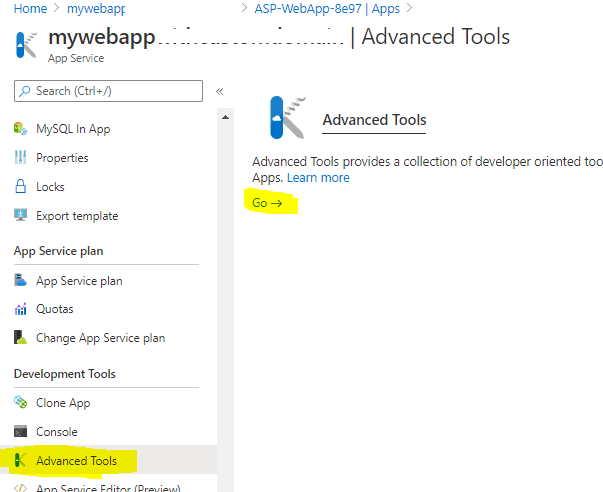This screenshot has width=603, height=492.
Task: Click the Quotas chart icon
Action: 20,309
